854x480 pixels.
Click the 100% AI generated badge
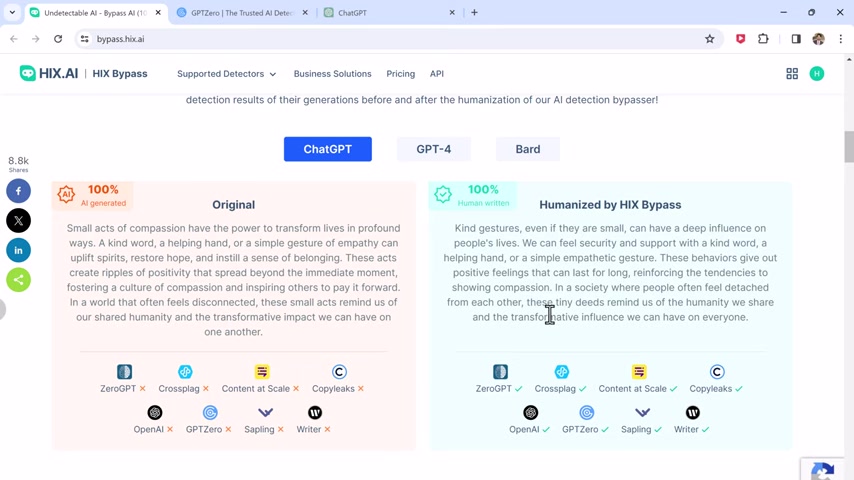pos(93,195)
